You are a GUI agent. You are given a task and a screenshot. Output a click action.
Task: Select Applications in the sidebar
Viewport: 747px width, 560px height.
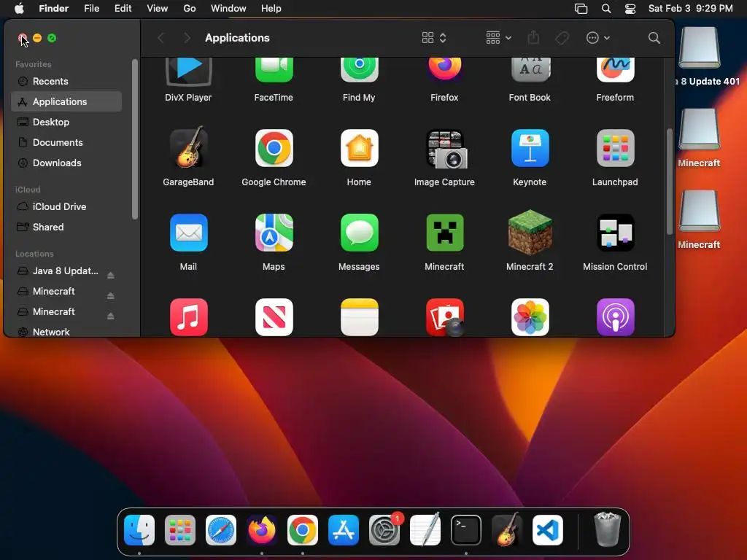[66, 101]
